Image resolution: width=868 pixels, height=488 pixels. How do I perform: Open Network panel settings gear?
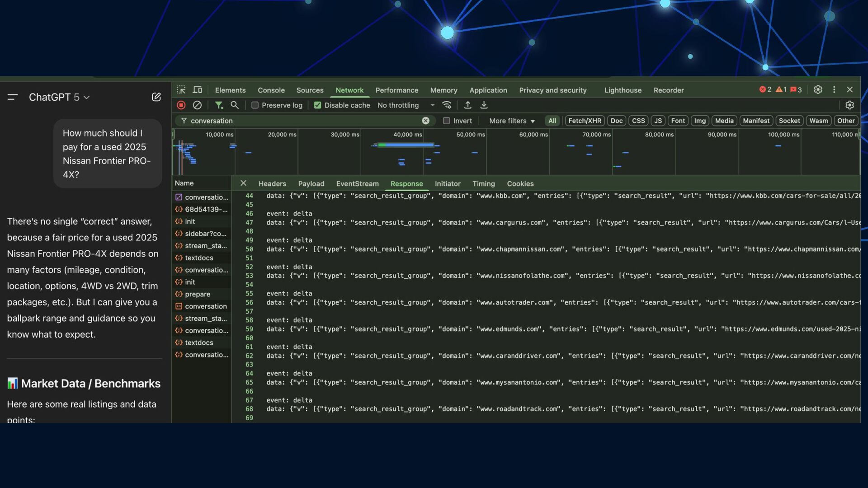(x=849, y=105)
